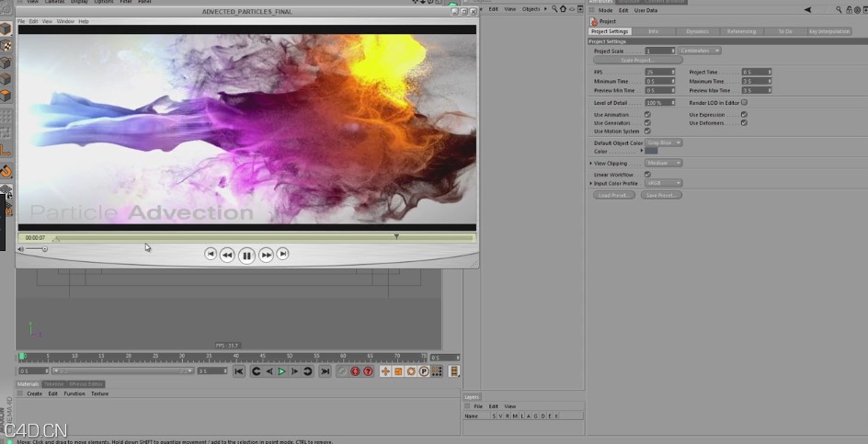Screen dimensions: 868x444
Task: Jump to the timeline end
Action: (x=325, y=371)
